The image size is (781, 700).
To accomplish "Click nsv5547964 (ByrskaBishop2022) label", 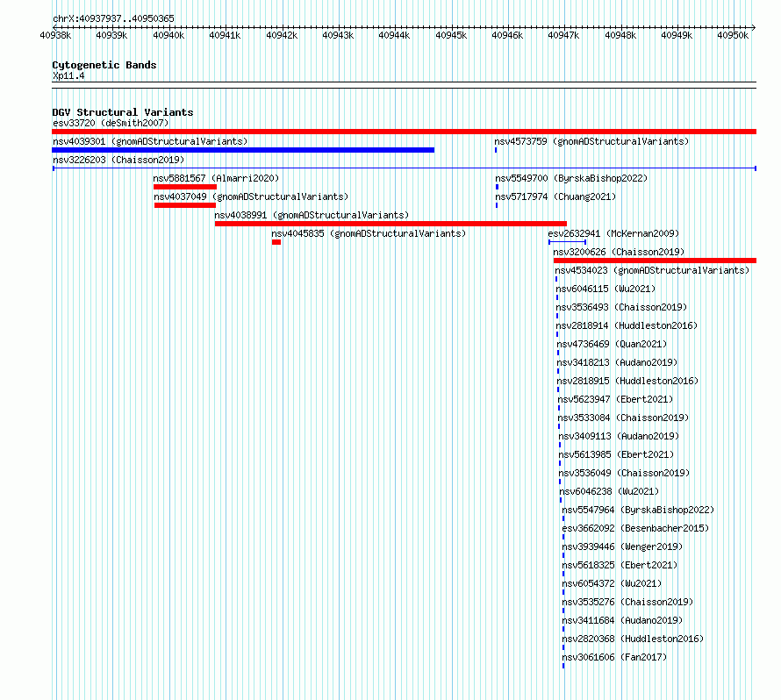I will click(x=638, y=510).
